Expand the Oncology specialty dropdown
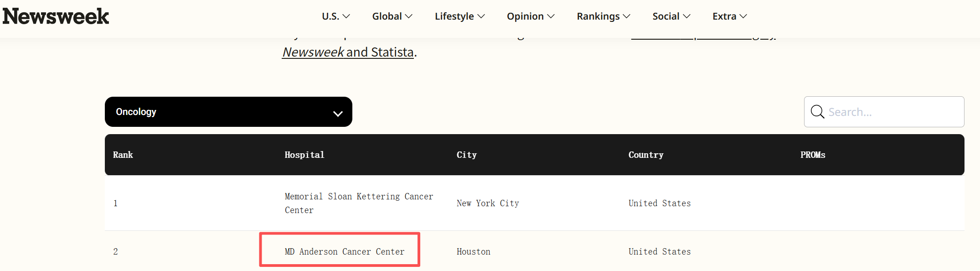The height and width of the screenshot is (271, 980). point(228,112)
